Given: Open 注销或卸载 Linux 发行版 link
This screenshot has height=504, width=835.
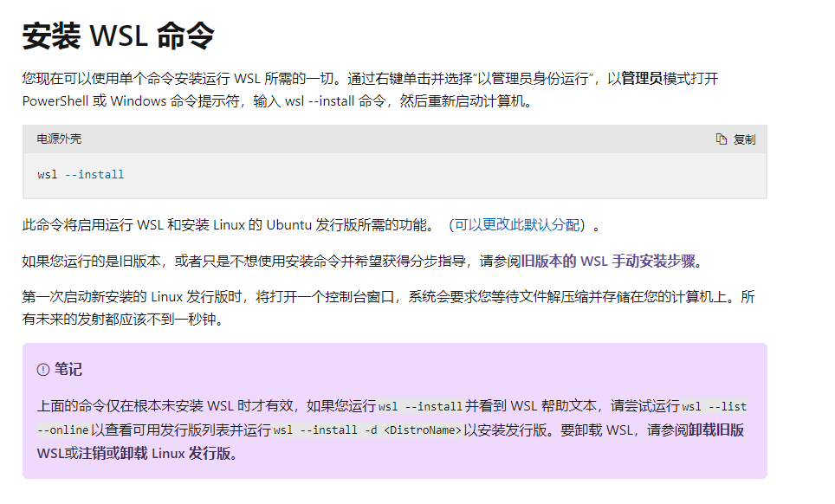Looking at the screenshot, I should point(154,454).
